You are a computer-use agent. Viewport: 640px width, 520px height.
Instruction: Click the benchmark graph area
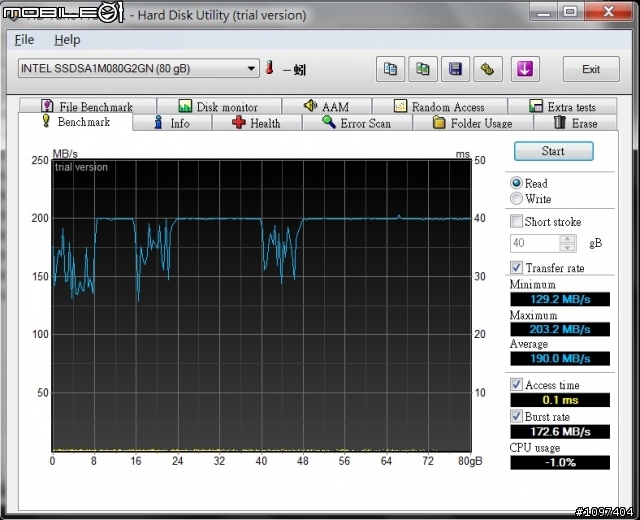pos(261,305)
